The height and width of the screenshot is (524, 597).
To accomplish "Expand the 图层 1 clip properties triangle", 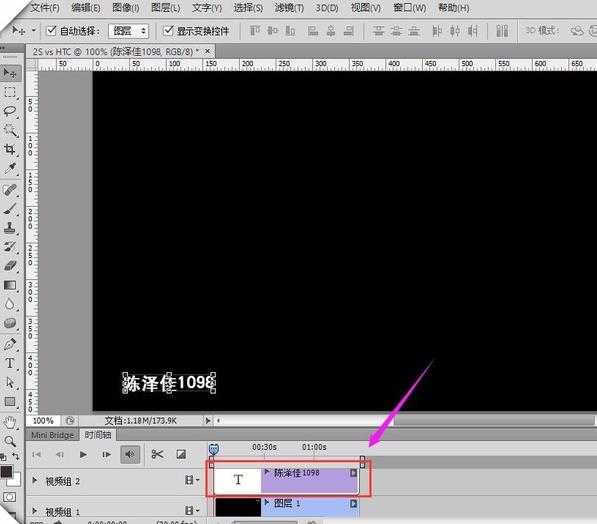I will 267,503.
